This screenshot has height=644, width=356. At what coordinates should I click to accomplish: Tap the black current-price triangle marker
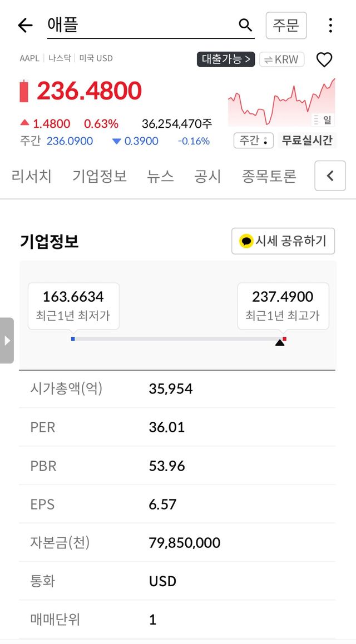(x=280, y=343)
